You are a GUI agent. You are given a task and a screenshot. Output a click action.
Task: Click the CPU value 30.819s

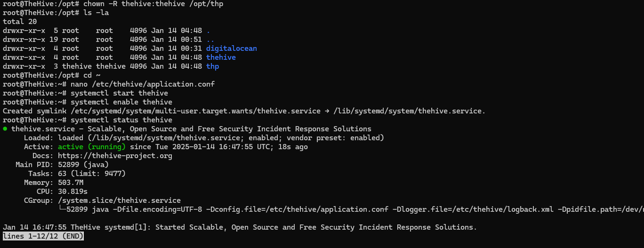click(x=72, y=192)
